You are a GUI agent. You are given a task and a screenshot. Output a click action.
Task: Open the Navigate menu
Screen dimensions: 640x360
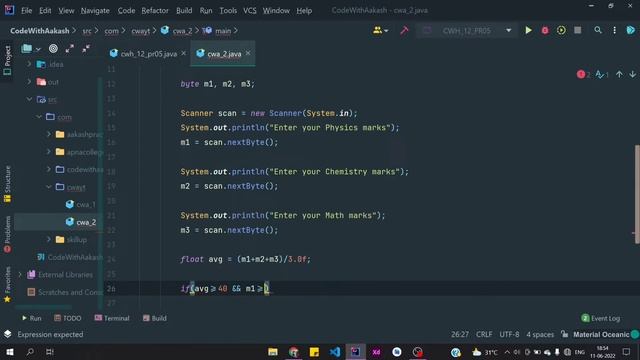[95, 11]
